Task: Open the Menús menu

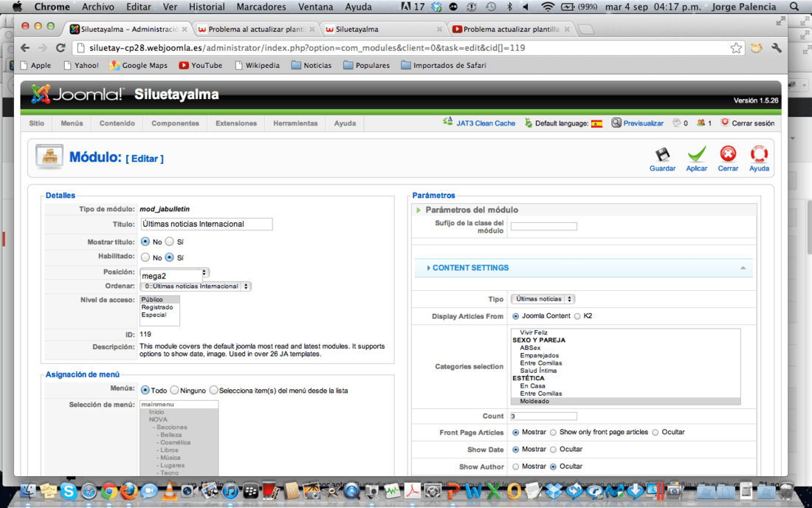Action: pos(72,123)
